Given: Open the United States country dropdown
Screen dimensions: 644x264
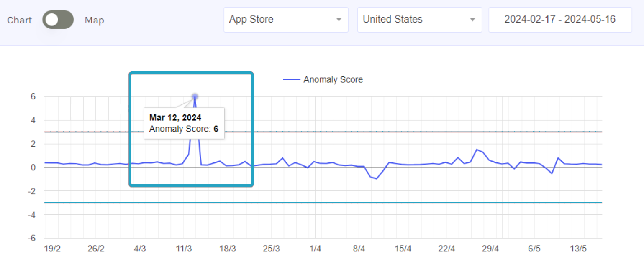Looking at the screenshot, I should (414, 20).
